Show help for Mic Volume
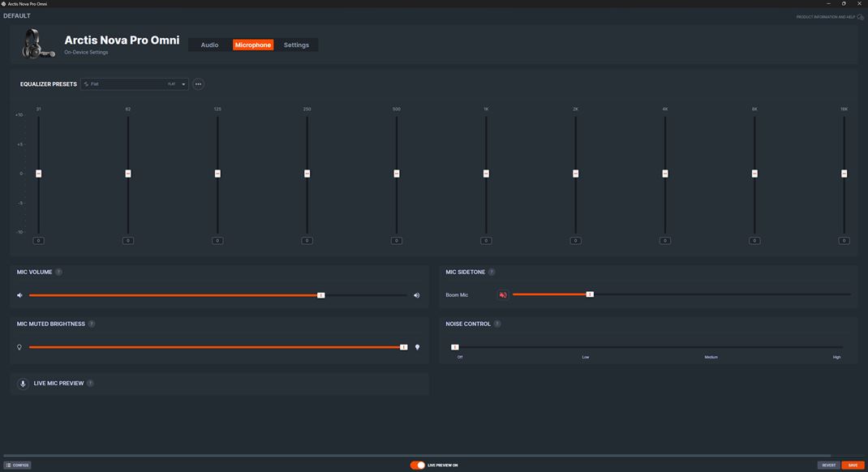Viewport: 868px width, 472px height. 58,272
